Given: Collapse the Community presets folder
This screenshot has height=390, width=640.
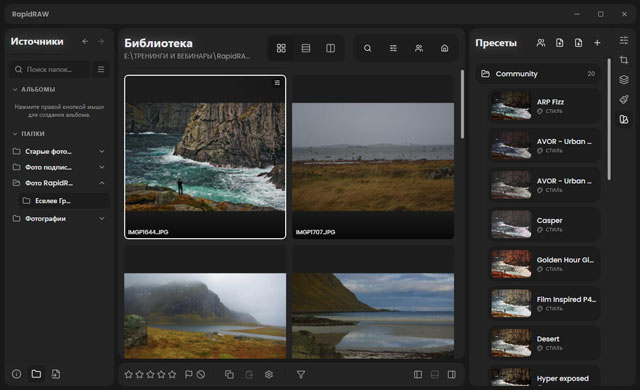Looking at the screenshot, I should (x=538, y=74).
